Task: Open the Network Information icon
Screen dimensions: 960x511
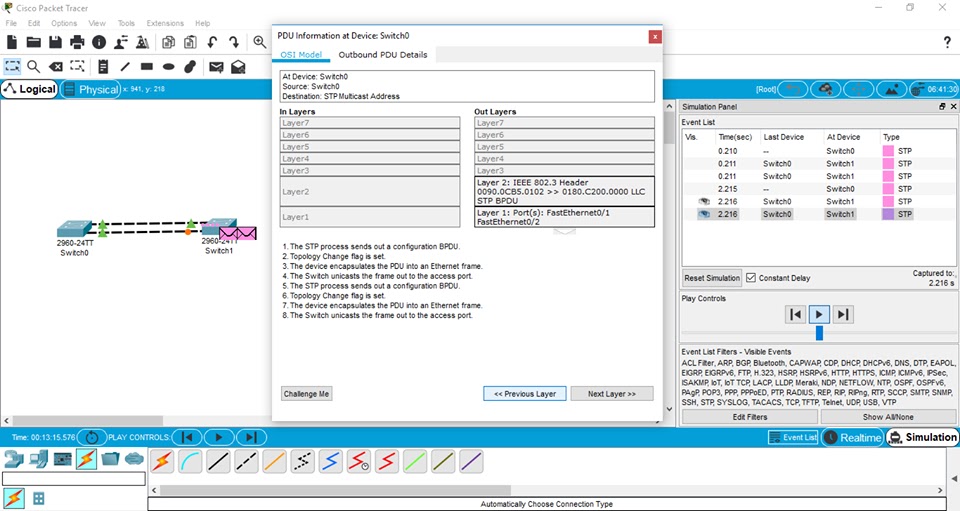Action: (x=99, y=42)
